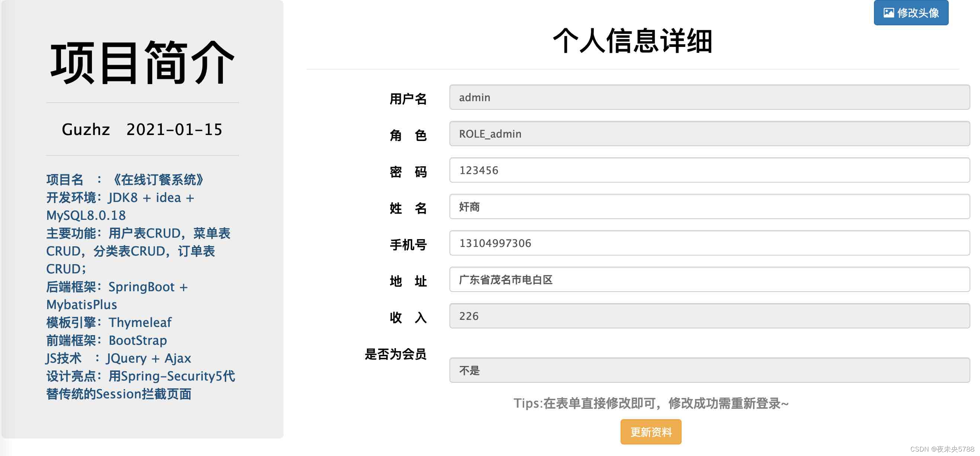Click the Guzhz 2021-01-15 author line
The image size is (980, 456).
tap(142, 130)
